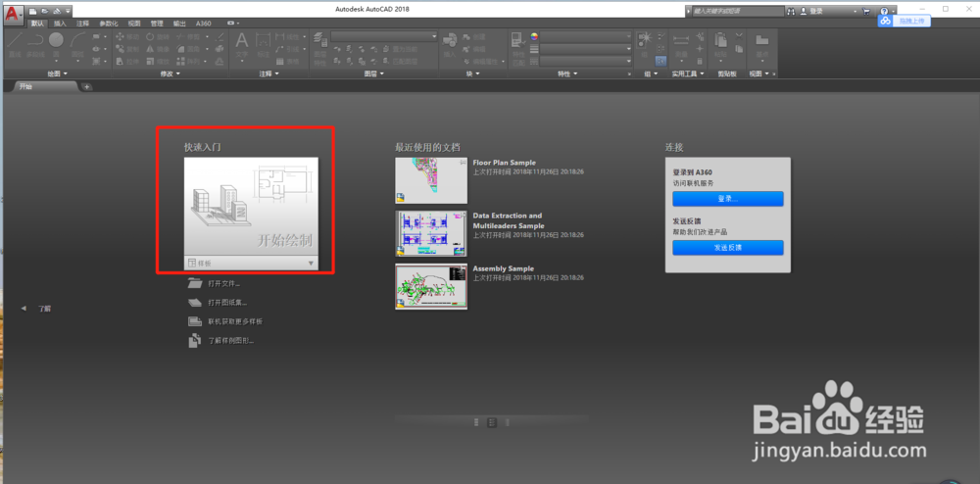The image size is (980, 484).
Task: Click the 测量 measure tool
Action: coord(681,46)
